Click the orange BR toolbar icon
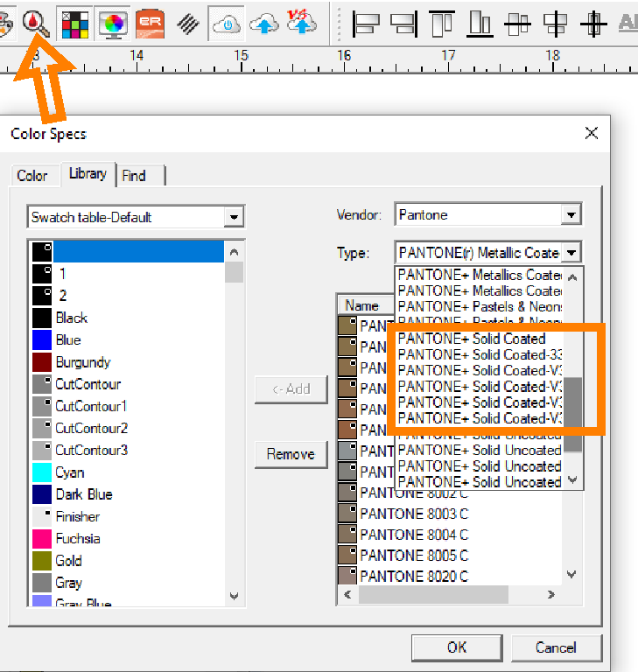The height and width of the screenshot is (672, 638). tap(150, 24)
